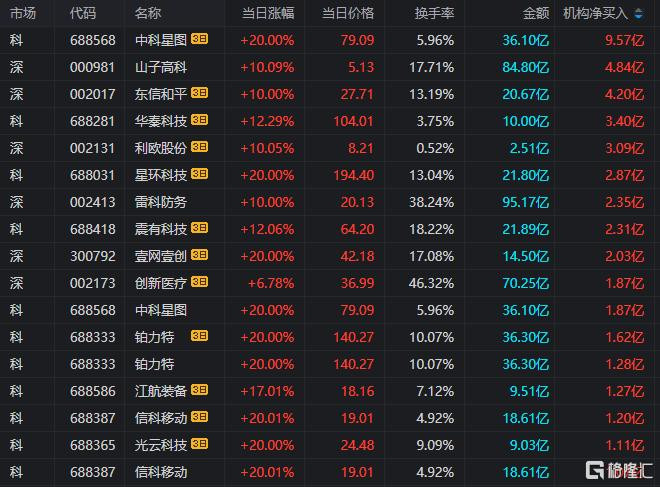Select the 3日 badge beside 震有科技
This screenshot has height=487, width=660.
click(x=200, y=228)
